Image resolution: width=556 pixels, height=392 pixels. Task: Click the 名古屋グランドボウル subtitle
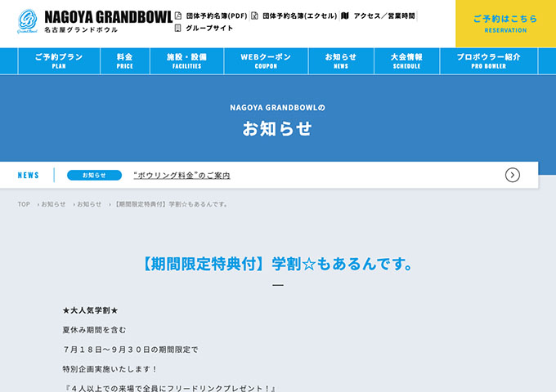click(81, 29)
